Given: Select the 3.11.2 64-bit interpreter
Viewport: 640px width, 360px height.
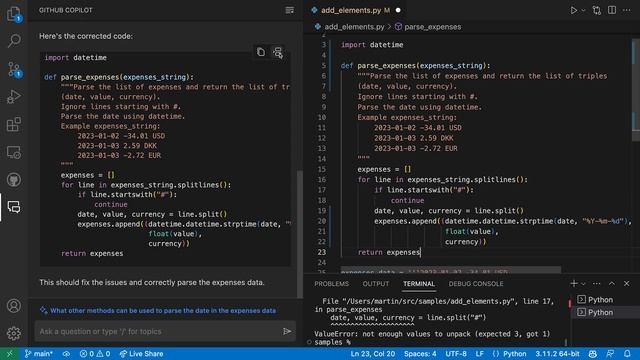Looking at the screenshot, I should pyautogui.click(x=557, y=353).
